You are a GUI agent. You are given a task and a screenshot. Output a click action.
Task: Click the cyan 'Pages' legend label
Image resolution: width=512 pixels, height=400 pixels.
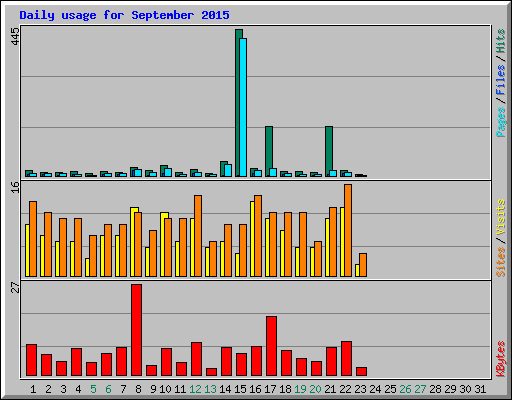tap(500, 122)
